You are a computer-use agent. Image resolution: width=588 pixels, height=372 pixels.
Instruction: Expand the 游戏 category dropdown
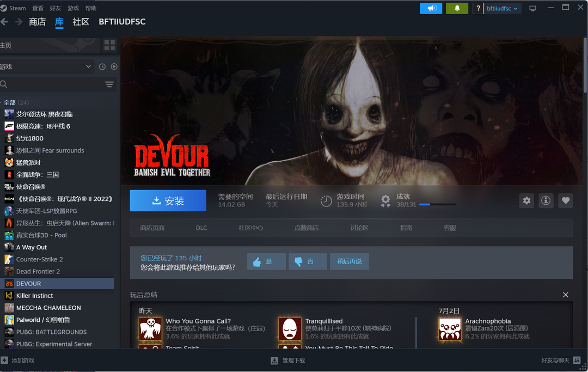46,66
